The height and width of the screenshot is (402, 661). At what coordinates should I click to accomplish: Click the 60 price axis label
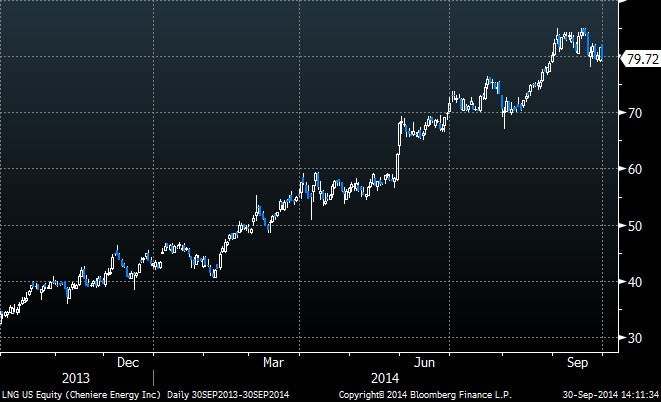pyautogui.click(x=635, y=169)
